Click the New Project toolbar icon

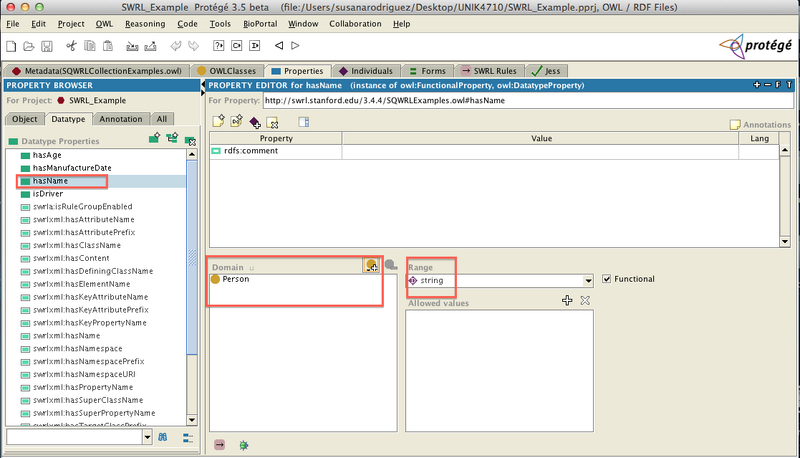point(11,46)
